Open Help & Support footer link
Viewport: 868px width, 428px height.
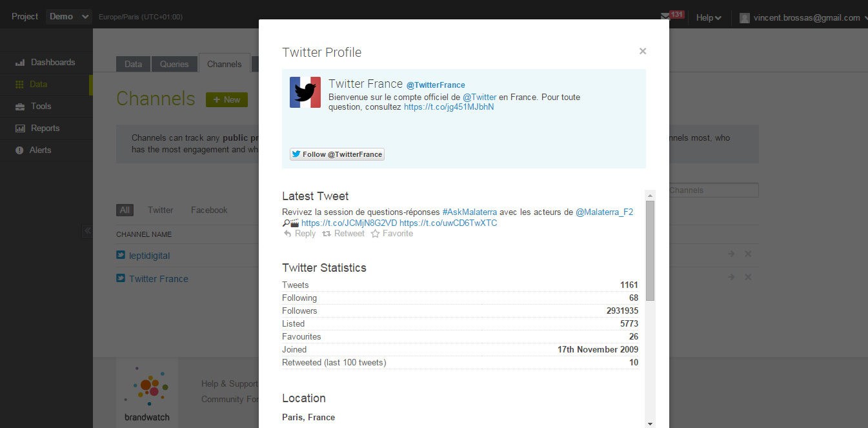pos(230,383)
